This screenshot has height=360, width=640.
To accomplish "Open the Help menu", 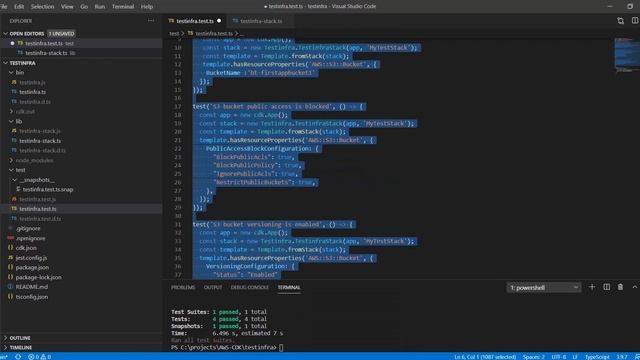I will (x=147, y=7).
